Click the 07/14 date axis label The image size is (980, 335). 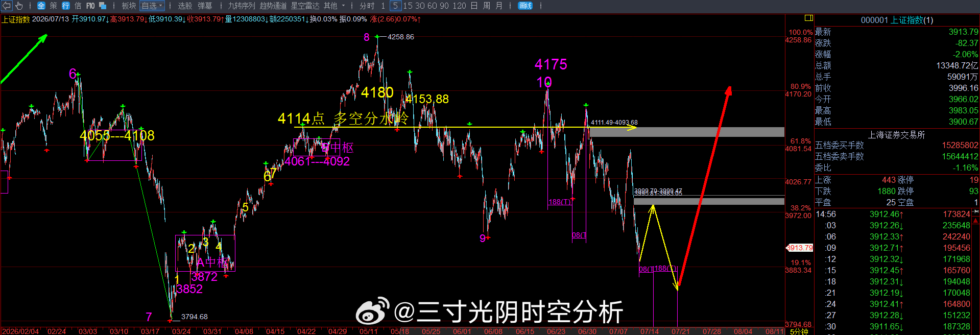click(650, 331)
